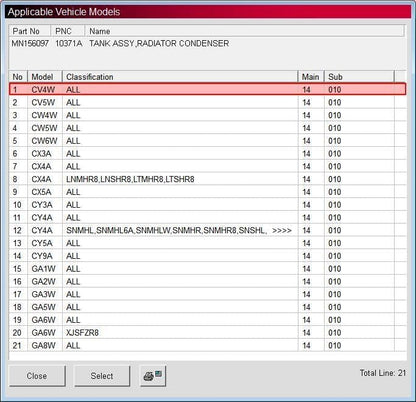The image size is (416, 402).
Task: Close the Applicable Vehicle Models dialog
Action: pos(37,376)
